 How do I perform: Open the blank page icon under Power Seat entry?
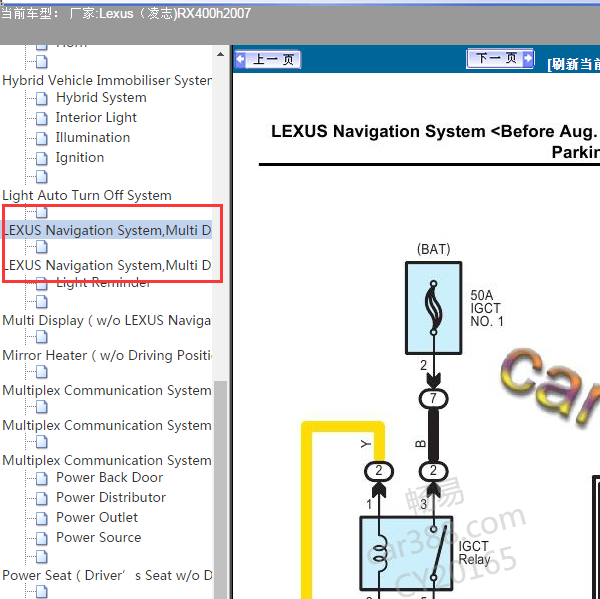pos(42,592)
